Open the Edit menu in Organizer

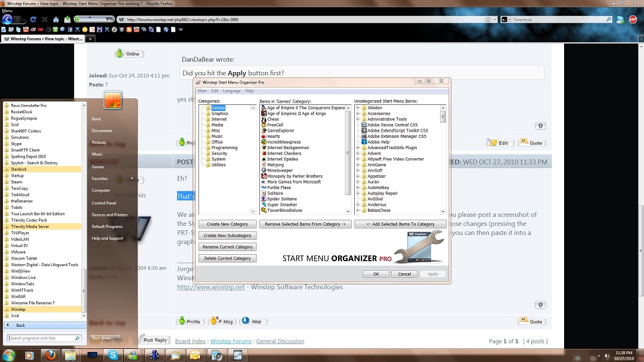tap(215, 91)
